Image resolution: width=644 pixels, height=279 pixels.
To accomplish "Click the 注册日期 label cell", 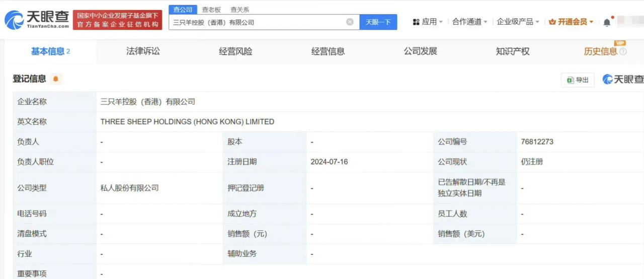I will click(x=265, y=162).
